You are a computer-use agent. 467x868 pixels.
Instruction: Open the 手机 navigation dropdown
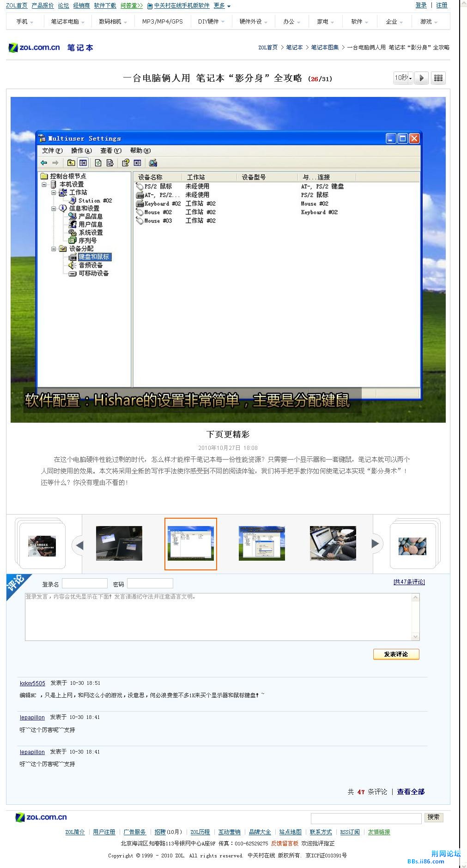[24, 22]
